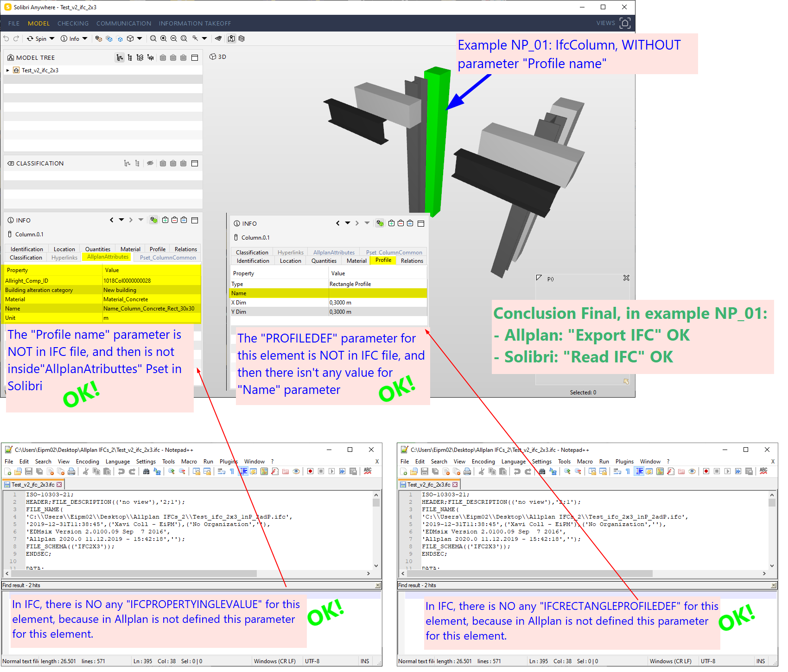This screenshot has width=788, height=672.
Task: Switch to the CHECKING ribbon tab
Action: click(x=73, y=23)
